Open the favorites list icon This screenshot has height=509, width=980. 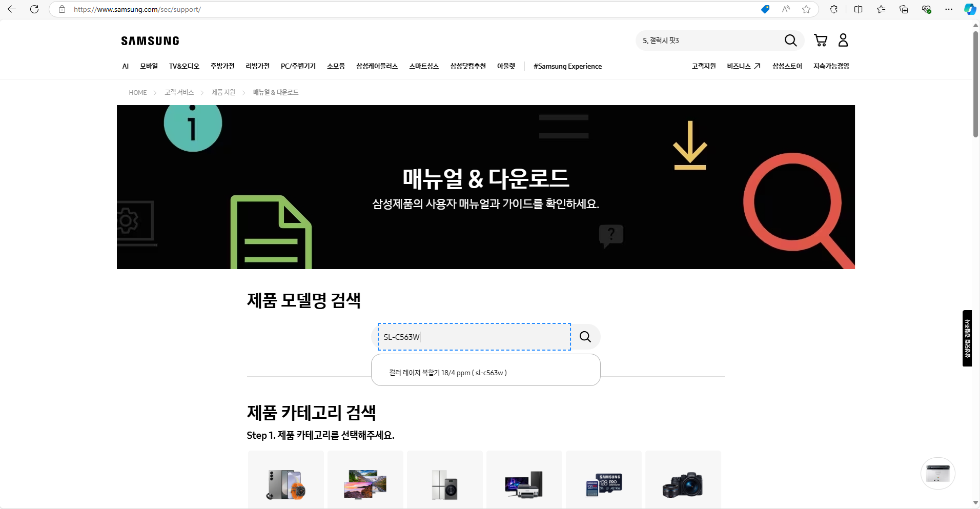(881, 9)
